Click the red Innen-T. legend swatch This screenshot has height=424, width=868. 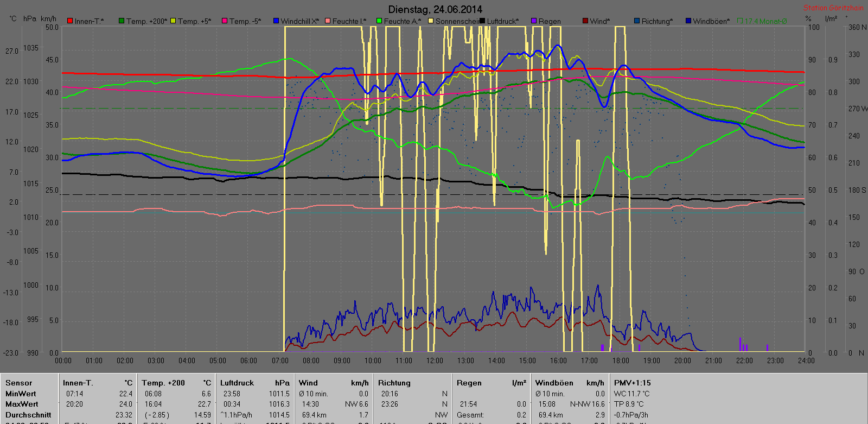coord(70,21)
